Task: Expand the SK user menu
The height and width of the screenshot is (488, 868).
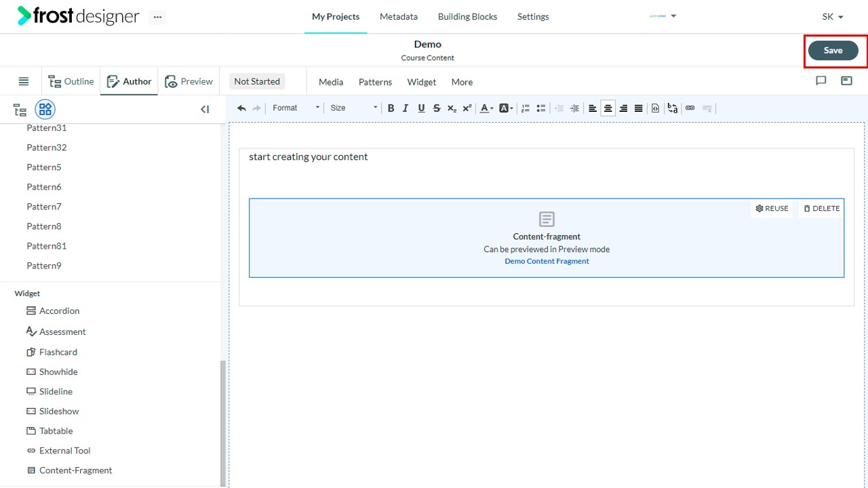Action: pos(833,16)
